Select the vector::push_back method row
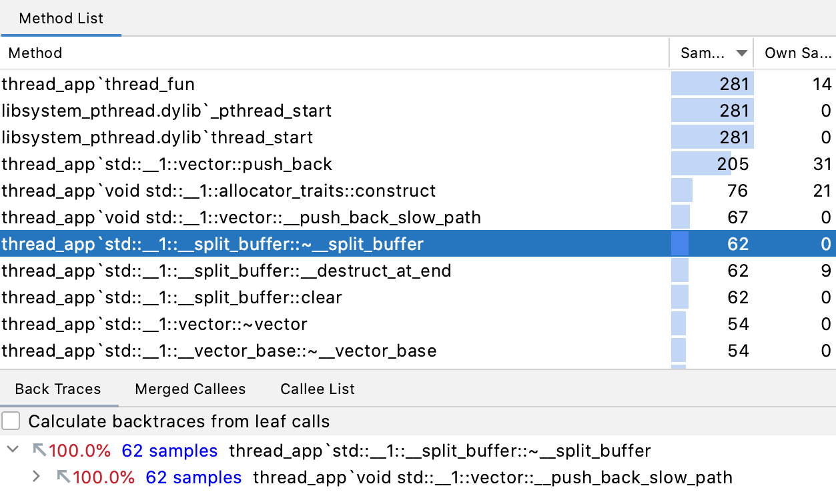This screenshot has height=504, width=836. [x=418, y=164]
